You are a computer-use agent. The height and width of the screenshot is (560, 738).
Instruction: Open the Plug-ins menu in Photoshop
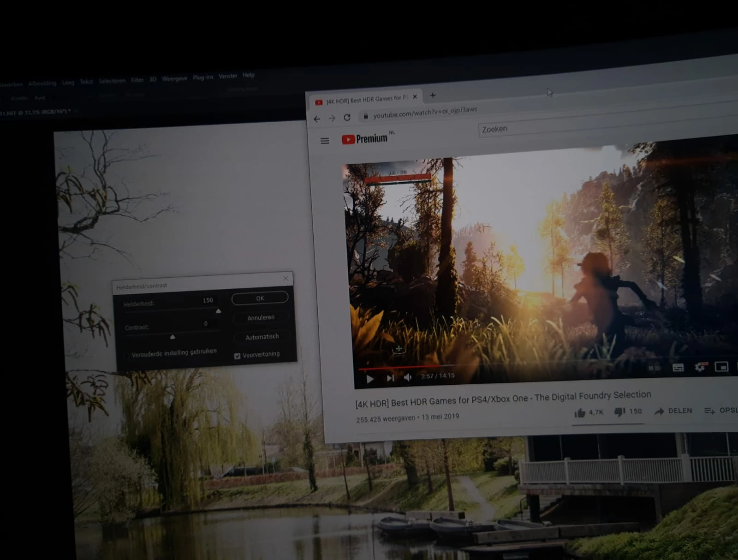coord(203,77)
